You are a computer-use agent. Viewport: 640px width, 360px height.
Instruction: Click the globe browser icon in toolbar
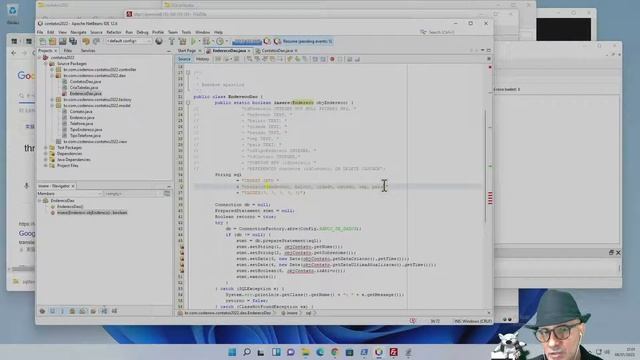click(159, 41)
